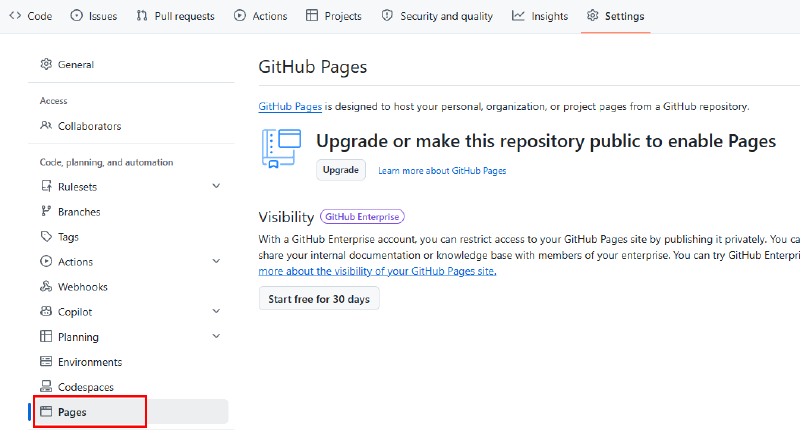The image size is (800, 437).
Task: Click the Code angle-brackets icon
Action: [x=15, y=16]
